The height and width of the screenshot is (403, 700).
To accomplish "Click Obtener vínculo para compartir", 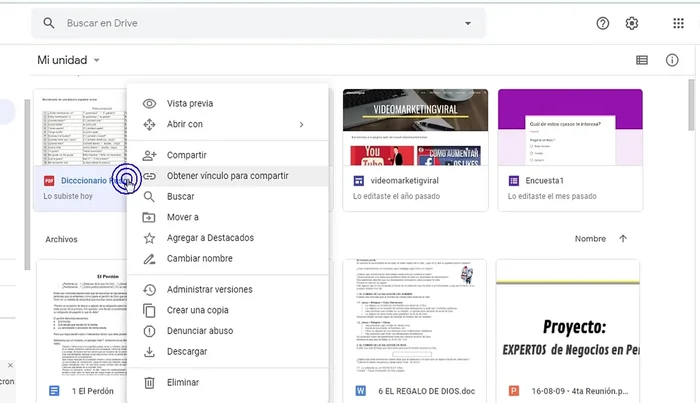I will point(227,176).
